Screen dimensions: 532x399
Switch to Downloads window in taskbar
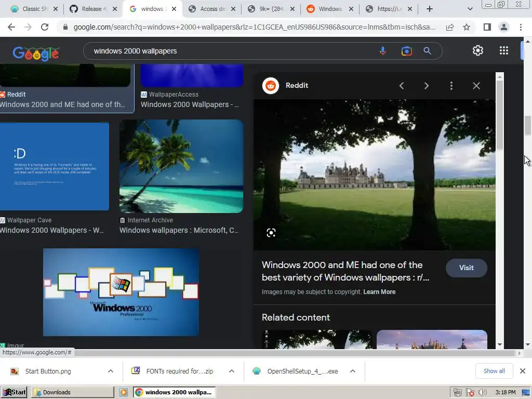73,392
